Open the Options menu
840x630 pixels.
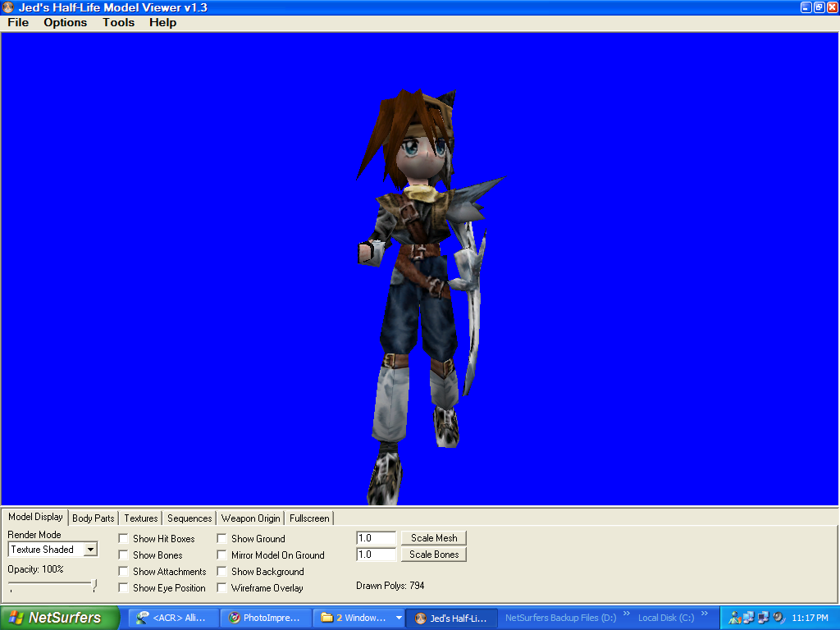click(x=66, y=22)
